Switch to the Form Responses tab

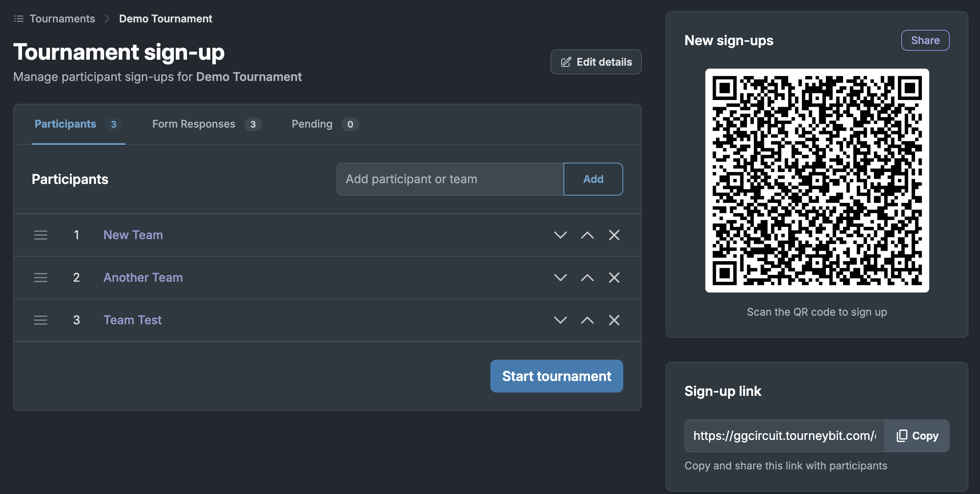207,124
